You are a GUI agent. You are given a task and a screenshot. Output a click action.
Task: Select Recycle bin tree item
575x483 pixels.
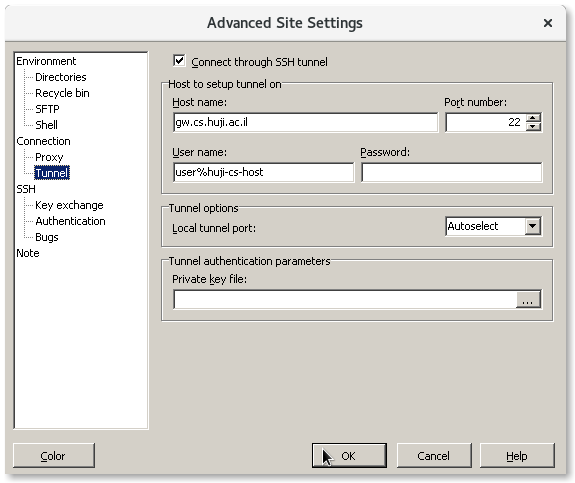(x=62, y=93)
